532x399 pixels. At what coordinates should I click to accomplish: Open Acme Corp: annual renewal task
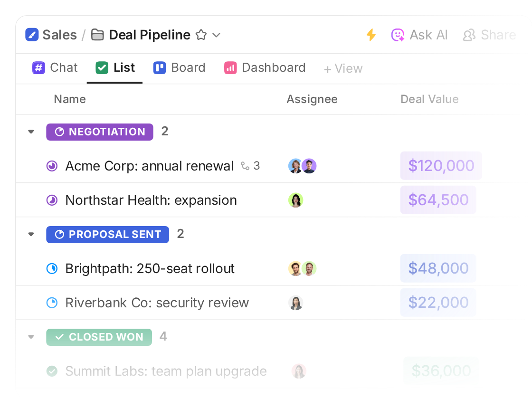150,166
